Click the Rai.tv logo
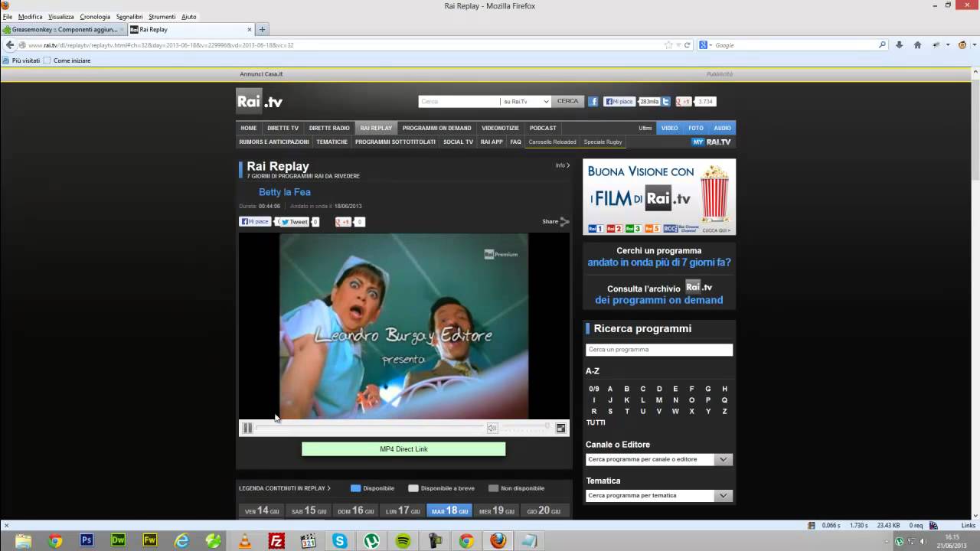The image size is (980, 551). [x=260, y=101]
